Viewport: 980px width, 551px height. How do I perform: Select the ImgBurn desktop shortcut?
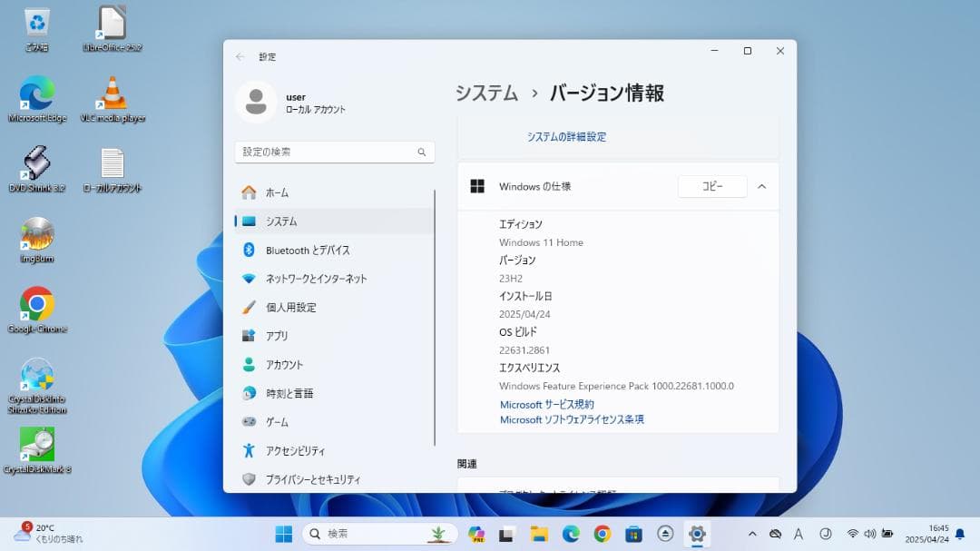[37, 240]
